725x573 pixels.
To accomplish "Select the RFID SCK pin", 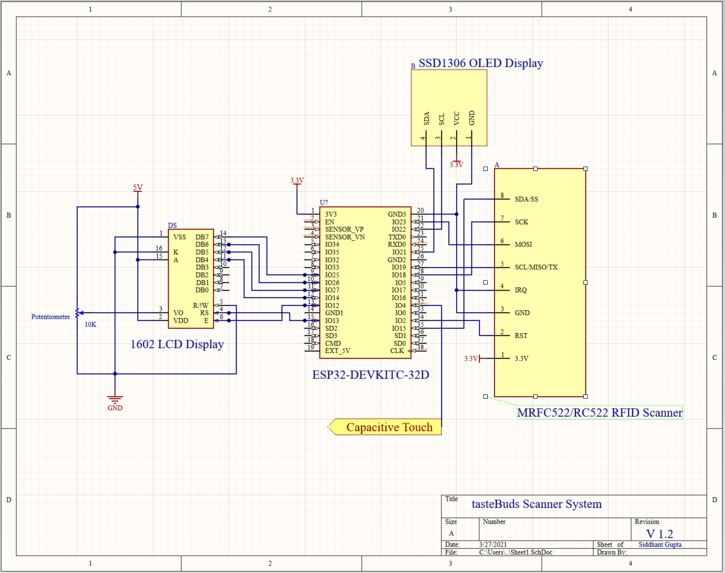I will [521, 222].
